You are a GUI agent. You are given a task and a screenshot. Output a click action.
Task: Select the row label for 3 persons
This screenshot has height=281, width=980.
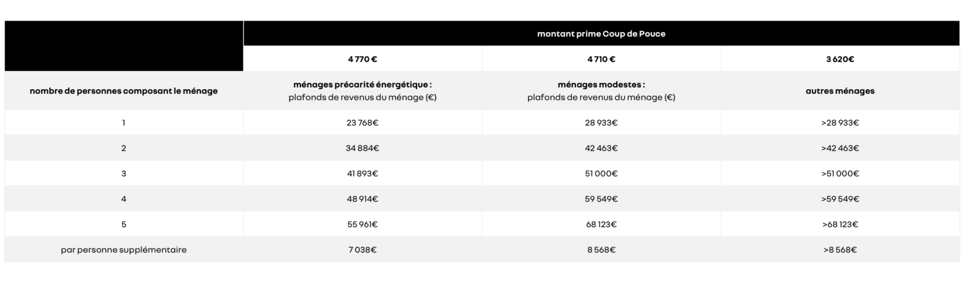pos(124,173)
